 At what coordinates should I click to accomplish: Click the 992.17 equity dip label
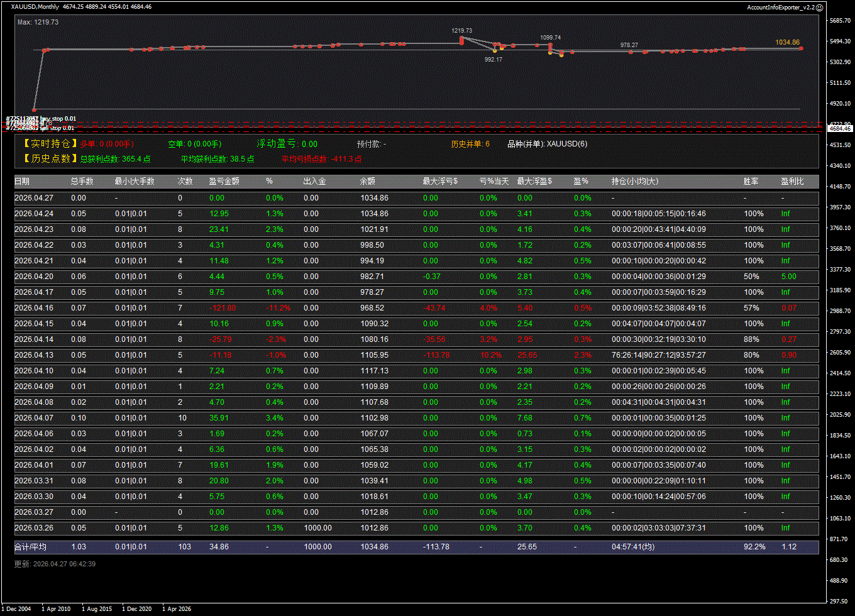pyautogui.click(x=493, y=59)
